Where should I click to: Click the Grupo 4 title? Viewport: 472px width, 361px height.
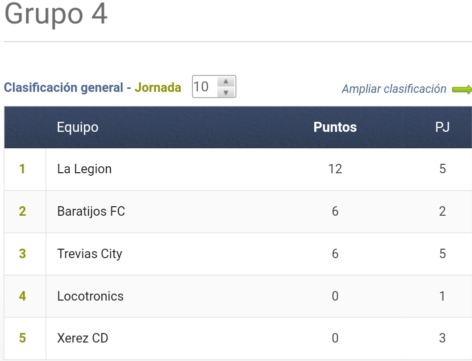56,13
